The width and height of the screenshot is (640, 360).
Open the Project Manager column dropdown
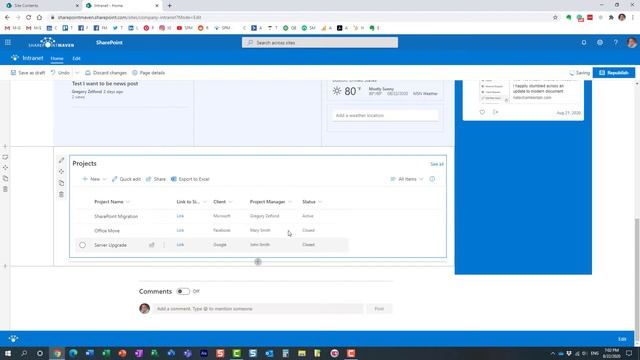coord(290,202)
